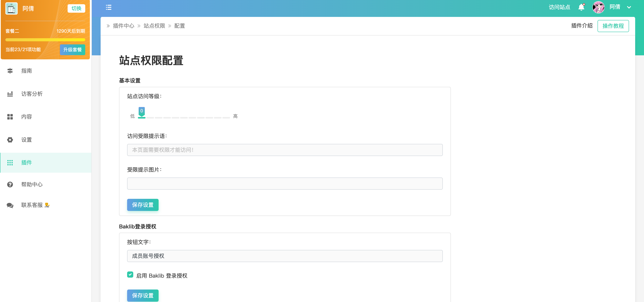Open the 指南 guide sidebar item

pos(26,71)
